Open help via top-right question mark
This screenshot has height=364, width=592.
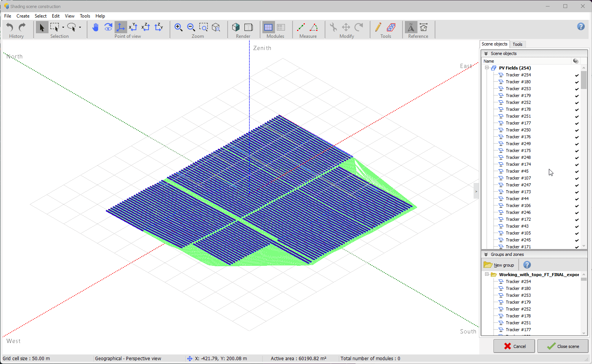click(x=581, y=26)
